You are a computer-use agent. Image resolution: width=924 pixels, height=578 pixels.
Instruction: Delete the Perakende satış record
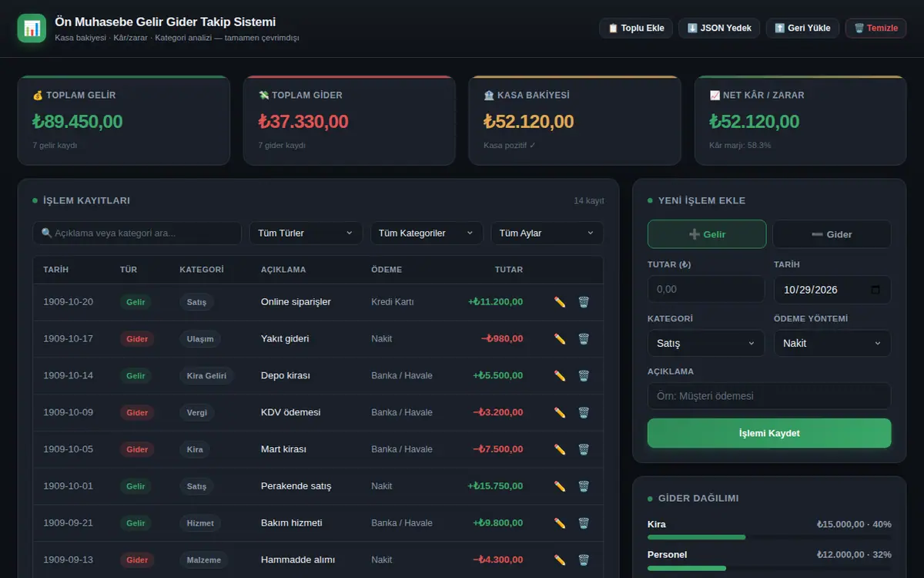coord(584,486)
